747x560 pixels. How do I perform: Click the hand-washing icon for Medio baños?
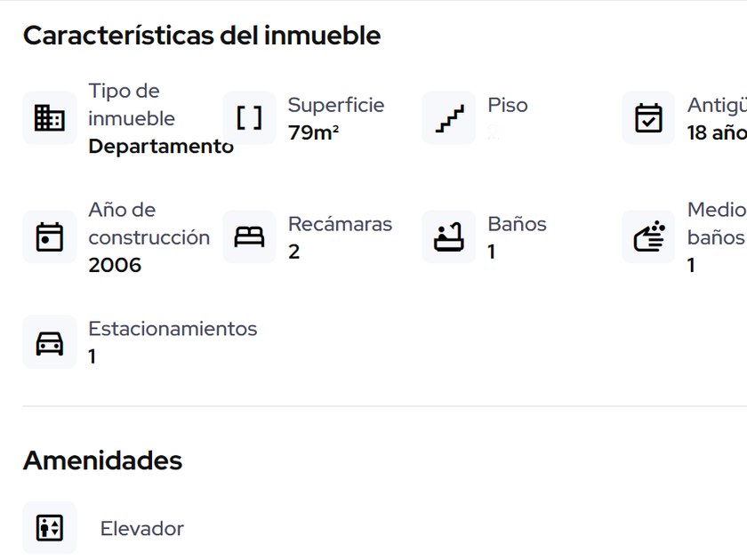pyautogui.click(x=648, y=237)
